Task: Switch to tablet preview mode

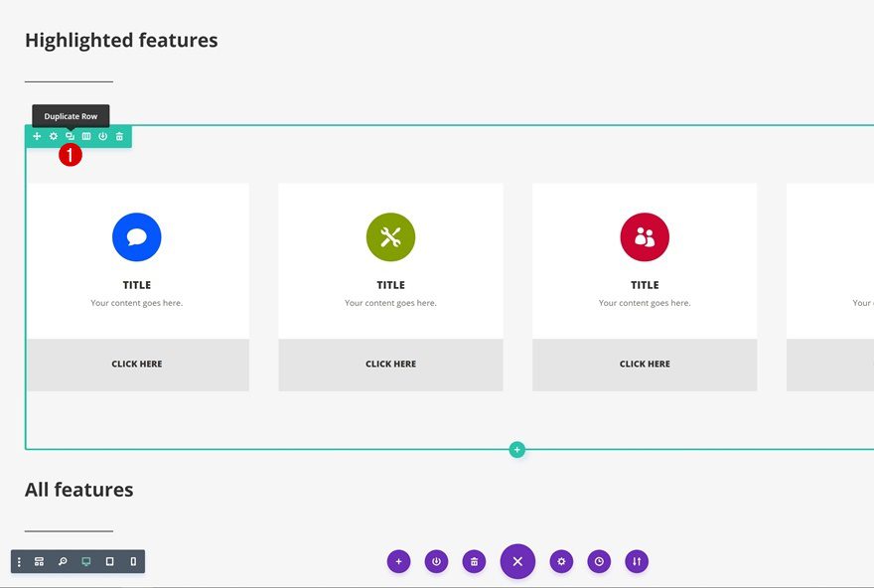Action: coord(109,561)
